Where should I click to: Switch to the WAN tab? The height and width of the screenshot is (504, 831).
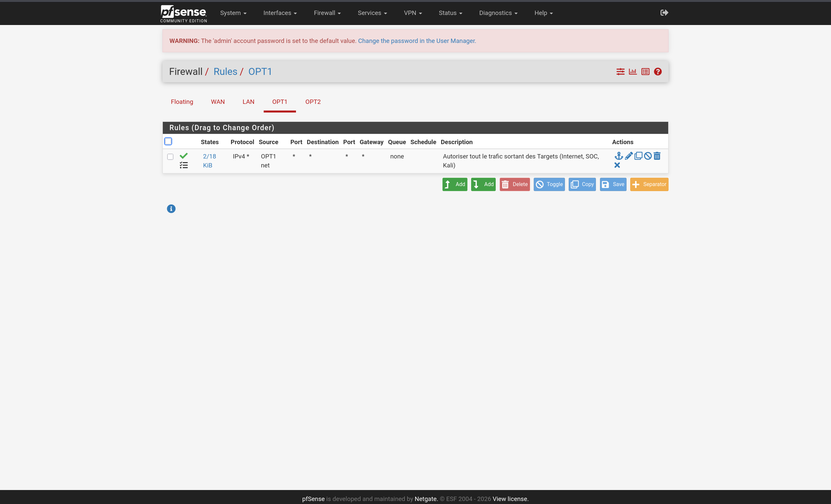(218, 102)
